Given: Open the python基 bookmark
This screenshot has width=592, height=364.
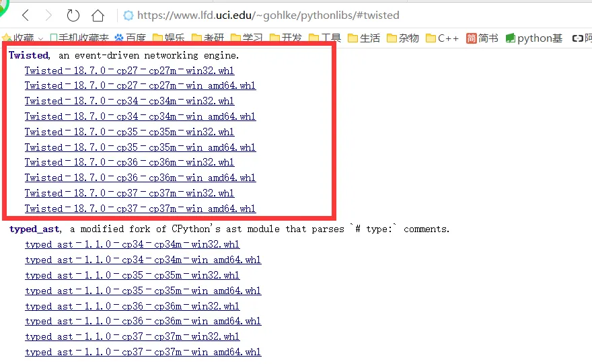Looking at the screenshot, I should pyautogui.click(x=534, y=38).
